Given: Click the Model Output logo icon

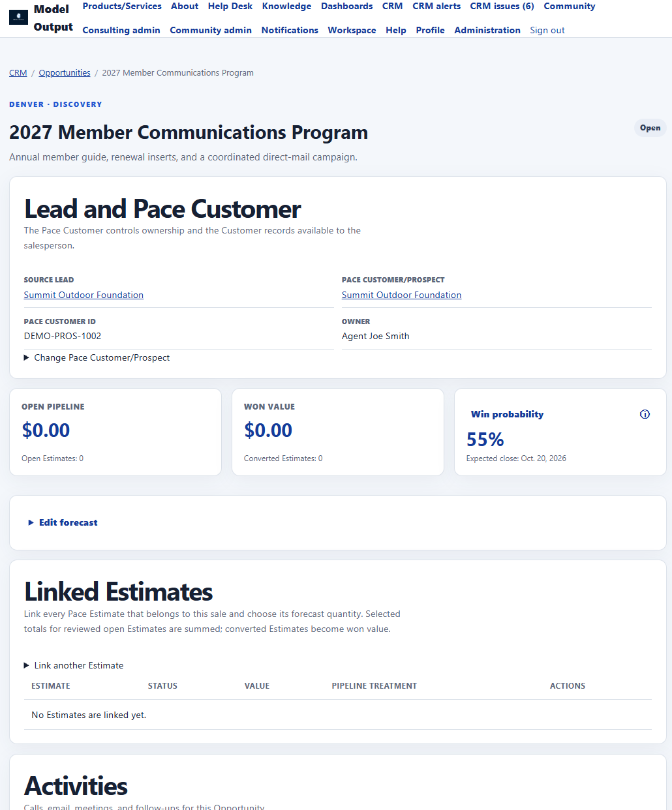Looking at the screenshot, I should (x=18, y=18).
